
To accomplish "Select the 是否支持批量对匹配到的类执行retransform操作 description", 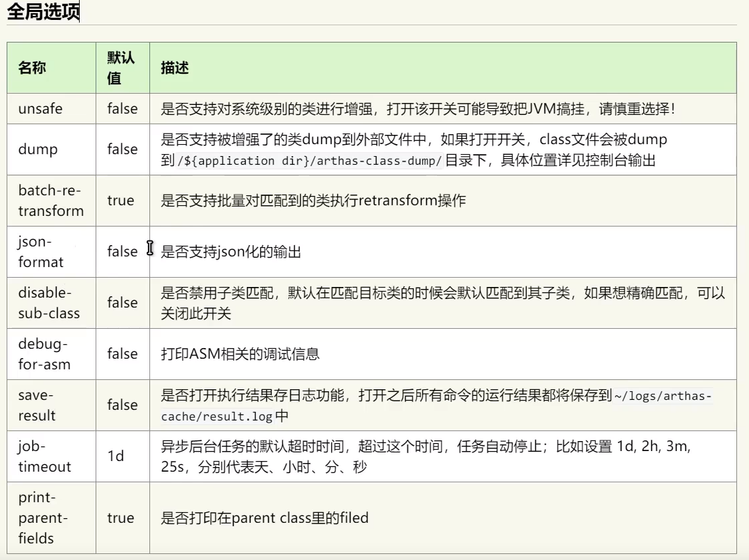I will pos(313,201).
